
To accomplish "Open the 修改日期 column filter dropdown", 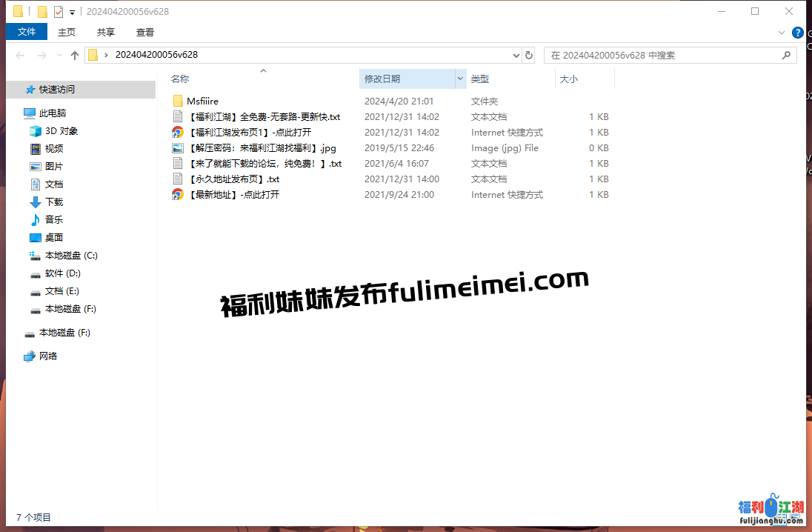I will pos(460,79).
